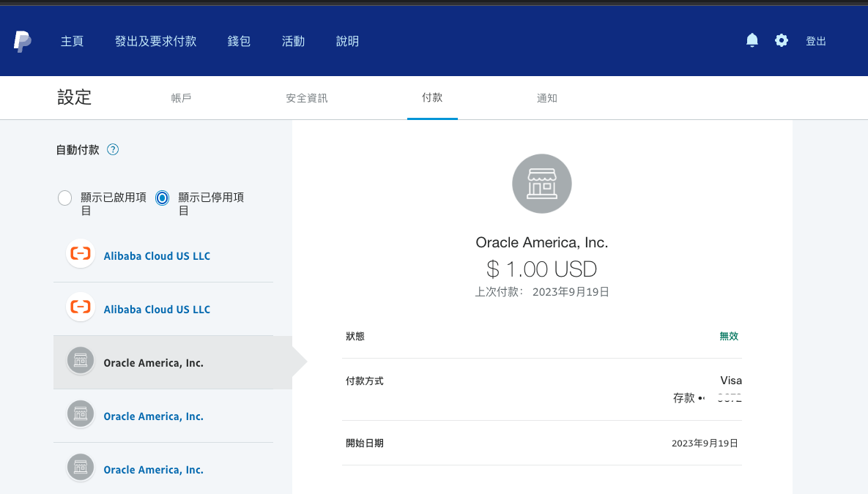
Task: Open the first Alibaba Cloud US LLC link
Action: tap(157, 256)
